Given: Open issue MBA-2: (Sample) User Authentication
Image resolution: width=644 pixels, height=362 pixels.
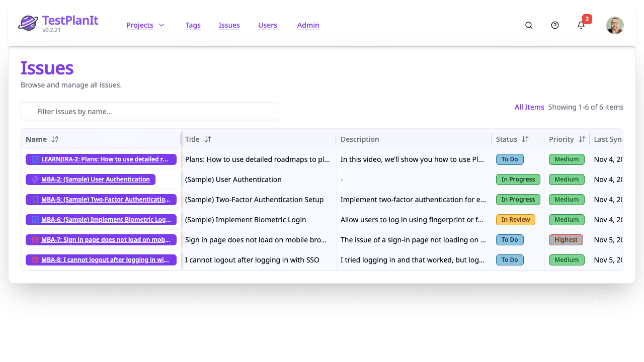Looking at the screenshot, I should click(x=95, y=179).
